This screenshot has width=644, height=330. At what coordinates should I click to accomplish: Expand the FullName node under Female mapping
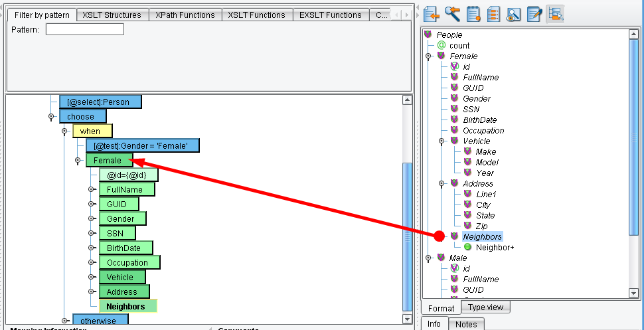coord(91,190)
